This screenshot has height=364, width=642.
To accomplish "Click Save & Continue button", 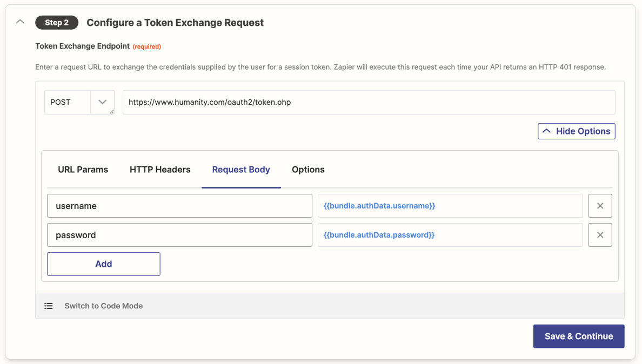I will pyautogui.click(x=579, y=336).
